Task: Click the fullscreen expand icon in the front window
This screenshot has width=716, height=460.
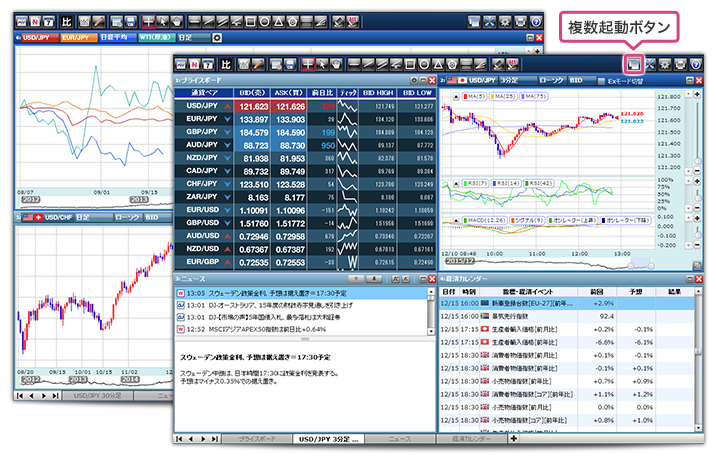Action: tap(650, 64)
